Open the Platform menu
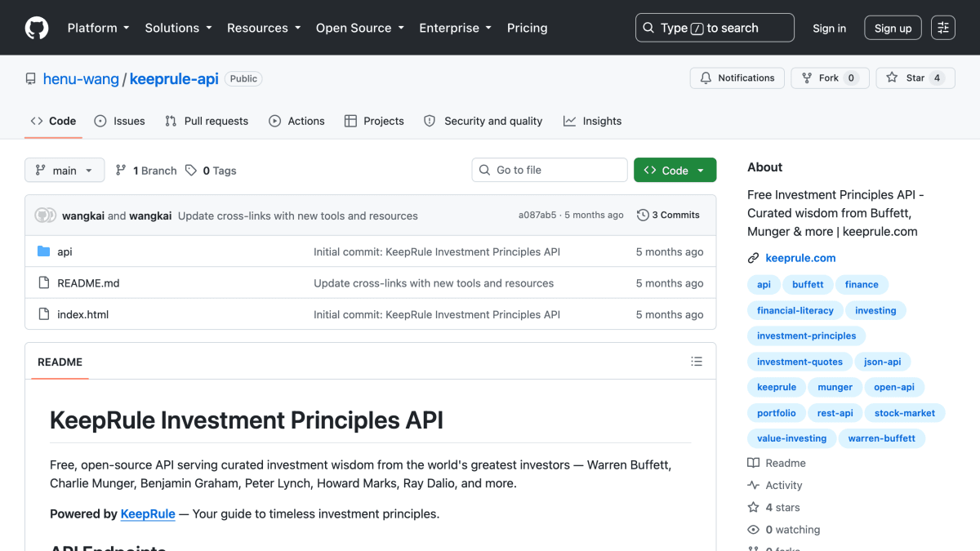Viewport: 980px width, 551px height. coord(98,28)
